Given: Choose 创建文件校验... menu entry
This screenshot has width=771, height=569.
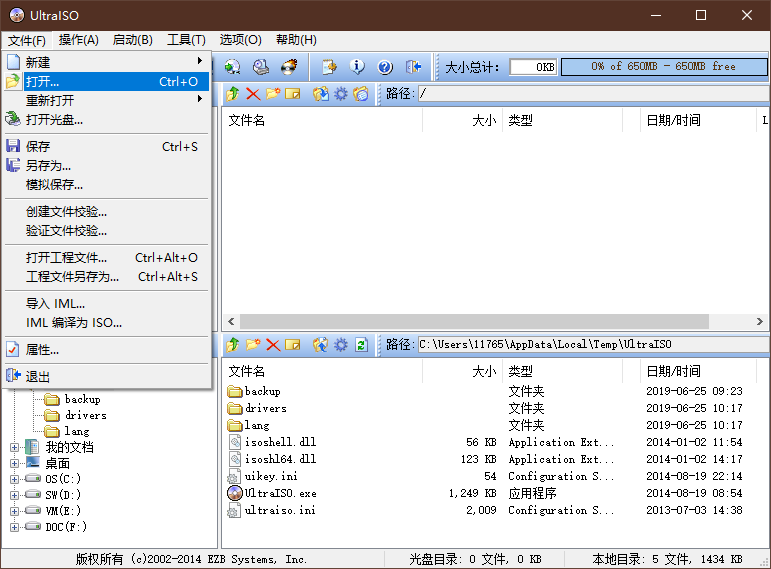Looking at the screenshot, I should click(107, 212).
